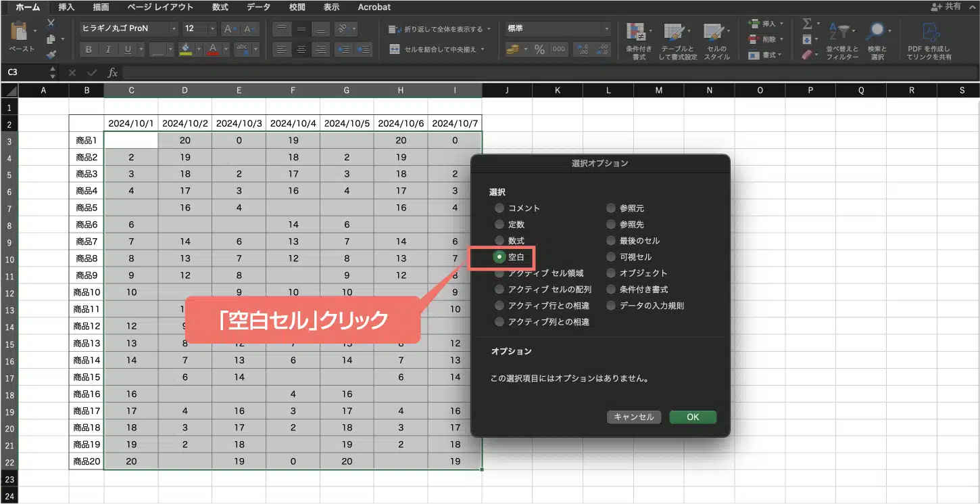Apply percent style format
The image size is (980, 504).
click(x=539, y=49)
